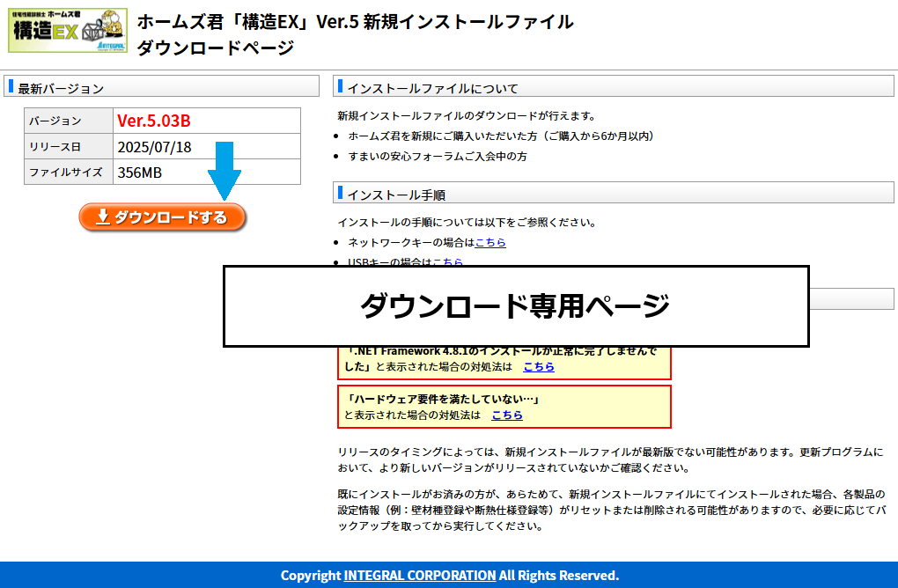
Task: Select the Ver.5.03B version text
Action: [x=154, y=121]
